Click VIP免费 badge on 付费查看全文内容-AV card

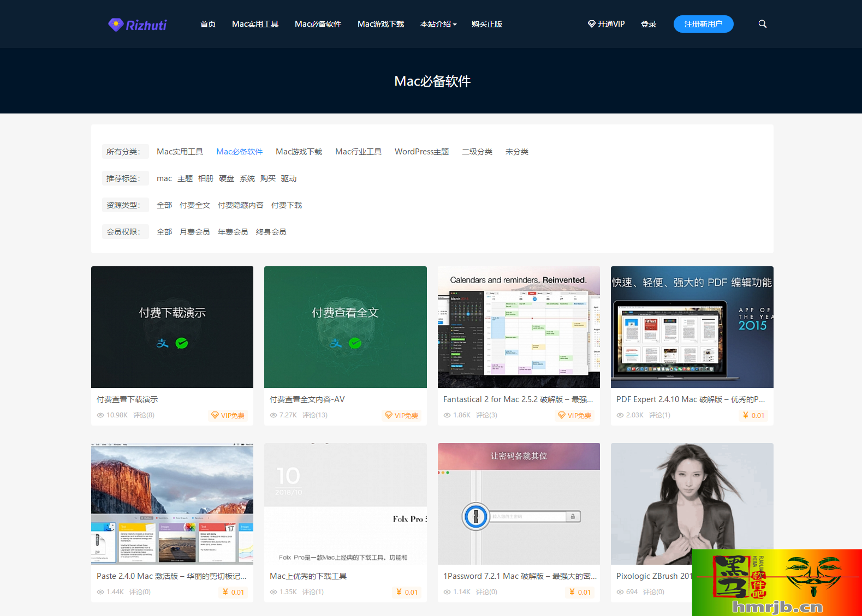pos(401,415)
